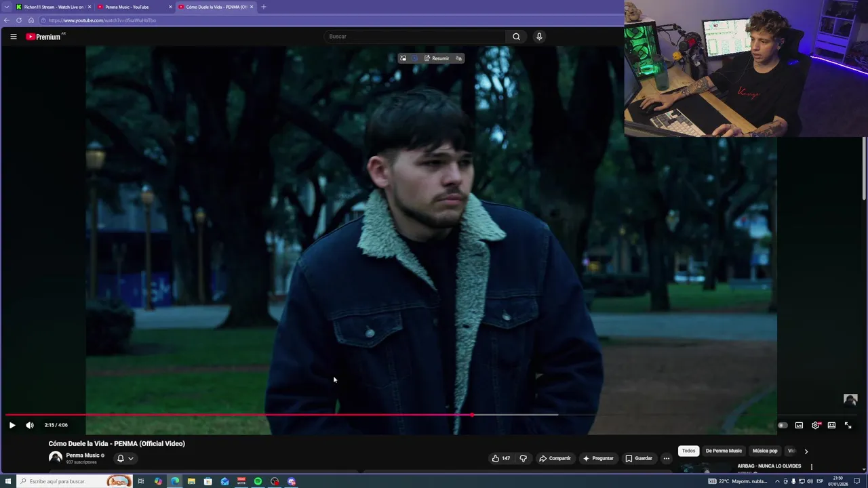Show more filter chips with right arrow
The height and width of the screenshot is (488, 868).
click(x=806, y=451)
